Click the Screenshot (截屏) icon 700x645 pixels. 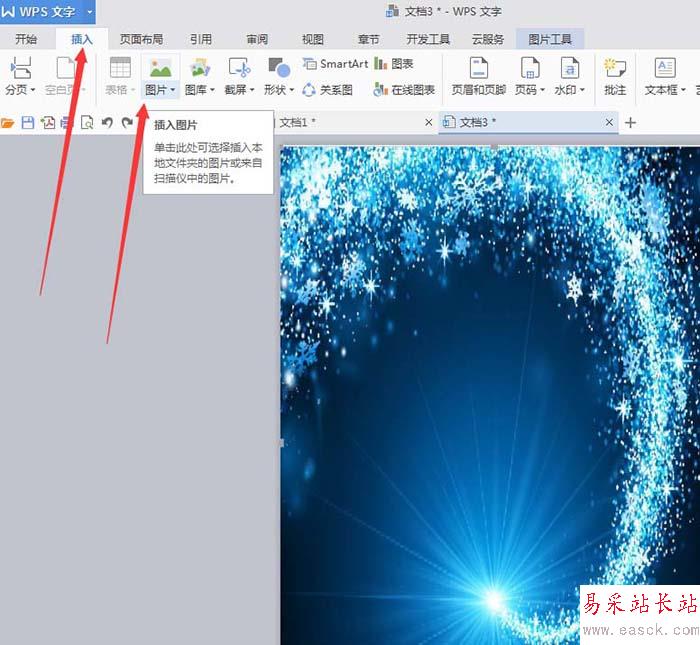coord(239,68)
